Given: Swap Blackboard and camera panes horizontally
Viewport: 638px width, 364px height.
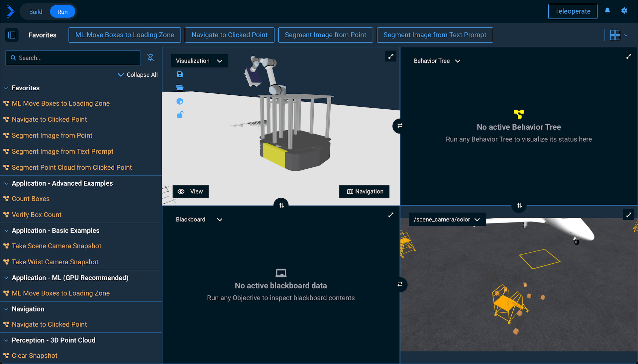Looking at the screenshot, I should pyautogui.click(x=400, y=284).
